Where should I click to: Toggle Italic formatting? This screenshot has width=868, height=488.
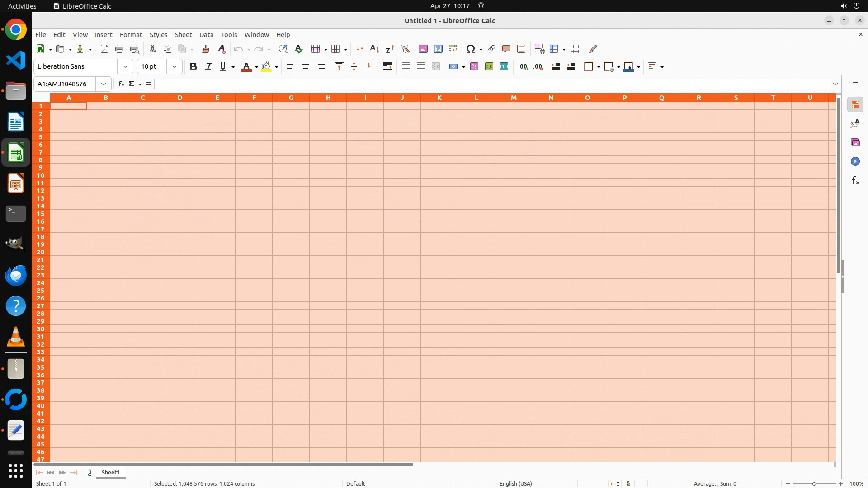(x=208, y=66)
